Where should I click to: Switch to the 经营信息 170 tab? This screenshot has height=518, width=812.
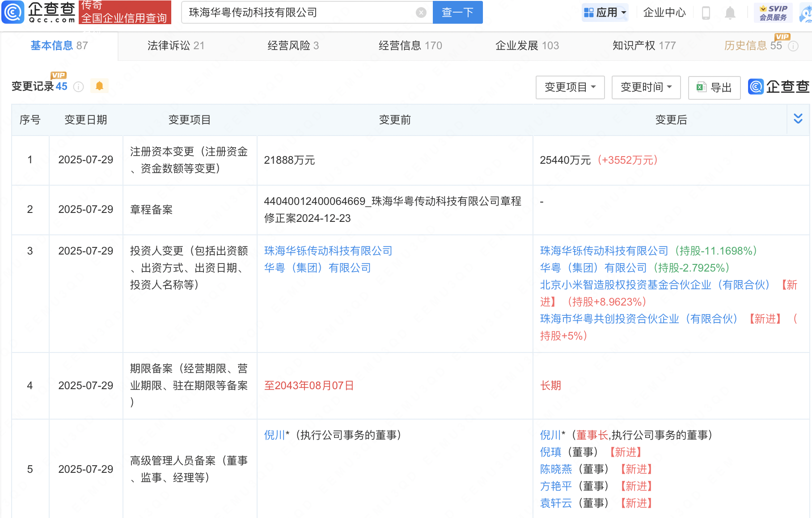410,46
